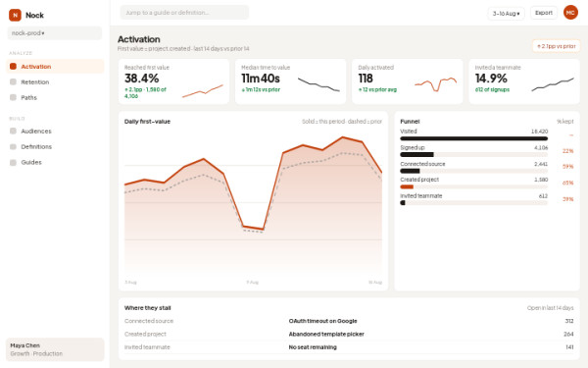Viewport: 588px width, 368px height.
Task: Click the 22% kept value
Action: [x=567, y=151]
